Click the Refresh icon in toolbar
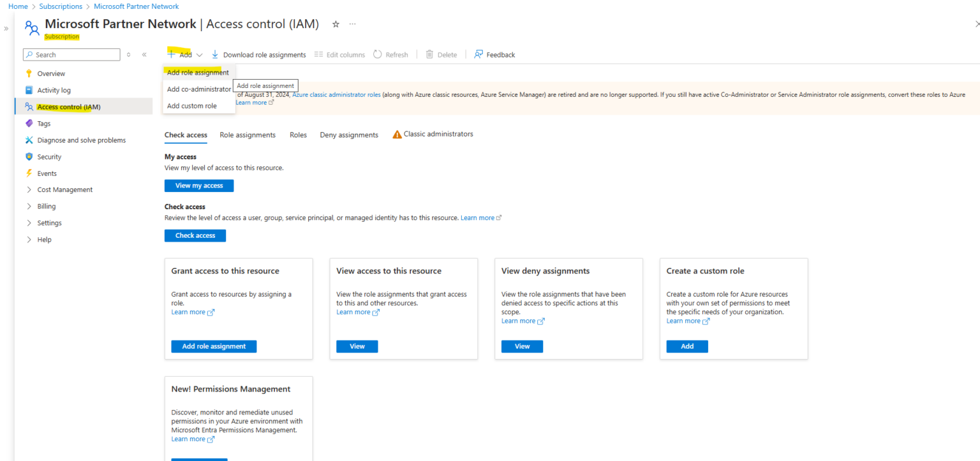 click(x=377, y=54)
